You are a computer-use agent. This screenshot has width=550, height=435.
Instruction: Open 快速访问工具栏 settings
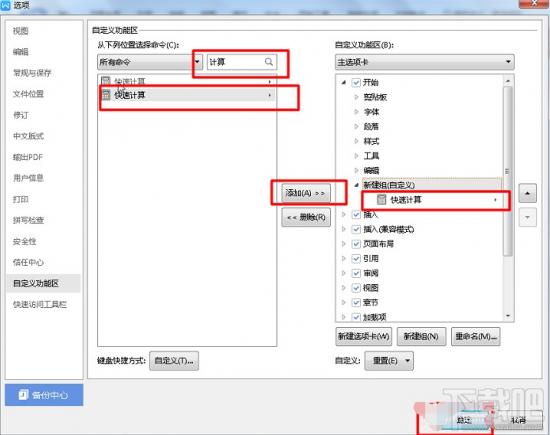tap(40, 304)
